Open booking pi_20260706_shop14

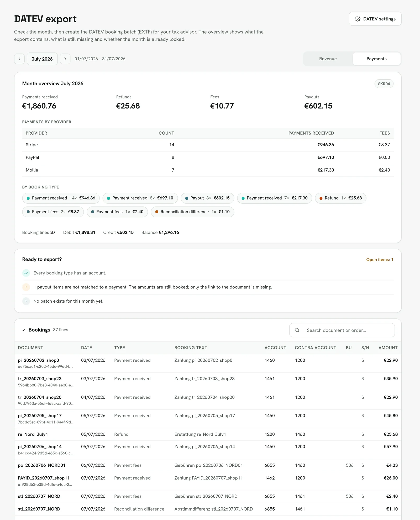pyautogui.click(x=208, y=450)
